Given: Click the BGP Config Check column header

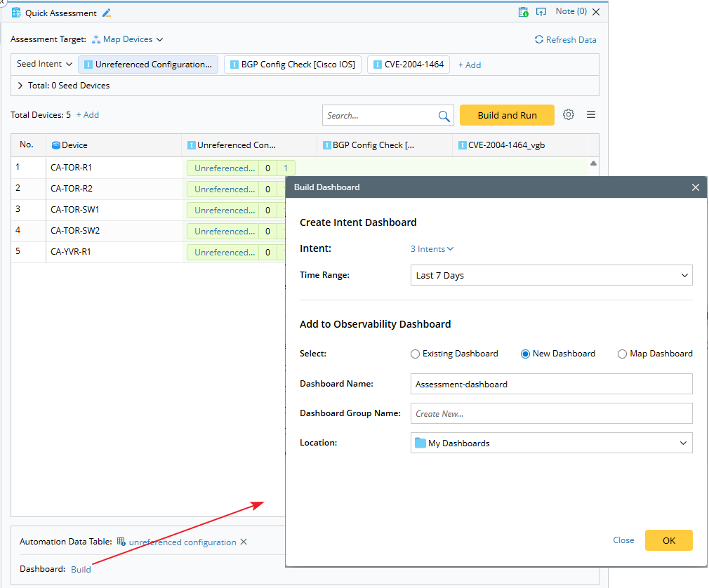Looking at the screenshot, I should [385, 145].
